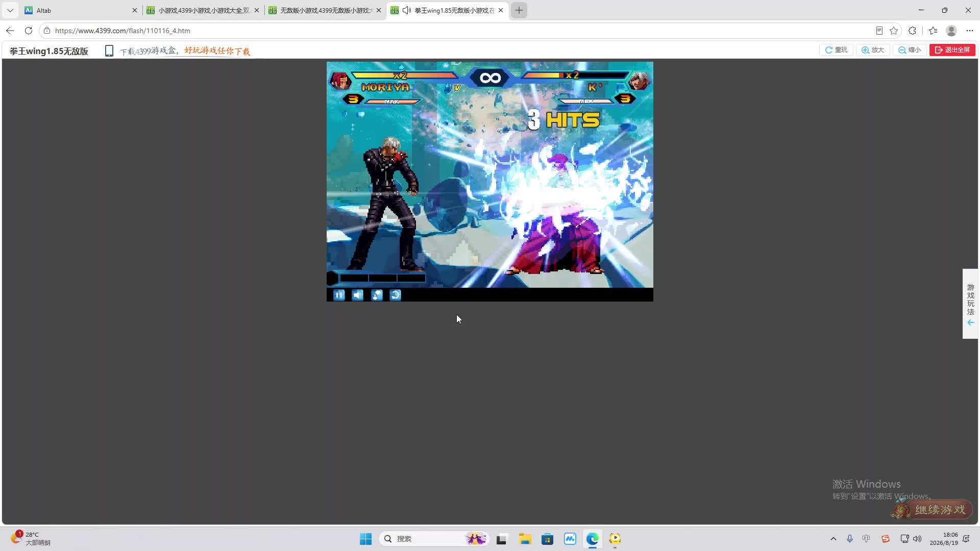Click the address bar URL field
980x551 pixels.
pos(459,31)
